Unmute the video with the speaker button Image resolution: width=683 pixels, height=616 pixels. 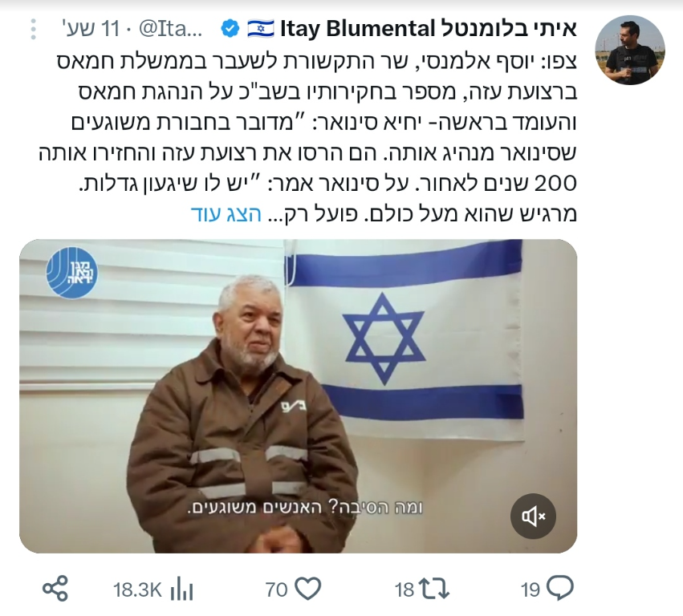coord(533,517)
